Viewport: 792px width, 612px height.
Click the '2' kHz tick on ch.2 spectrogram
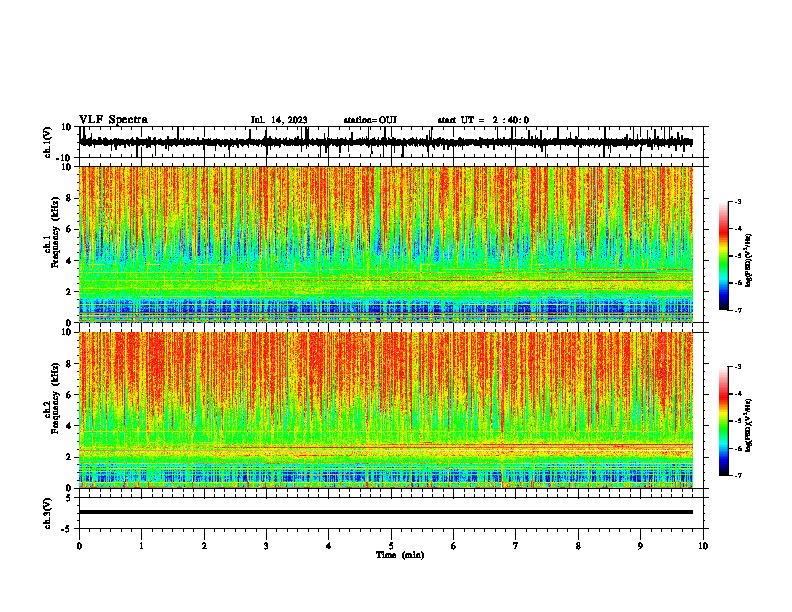[x=69, y=457]
